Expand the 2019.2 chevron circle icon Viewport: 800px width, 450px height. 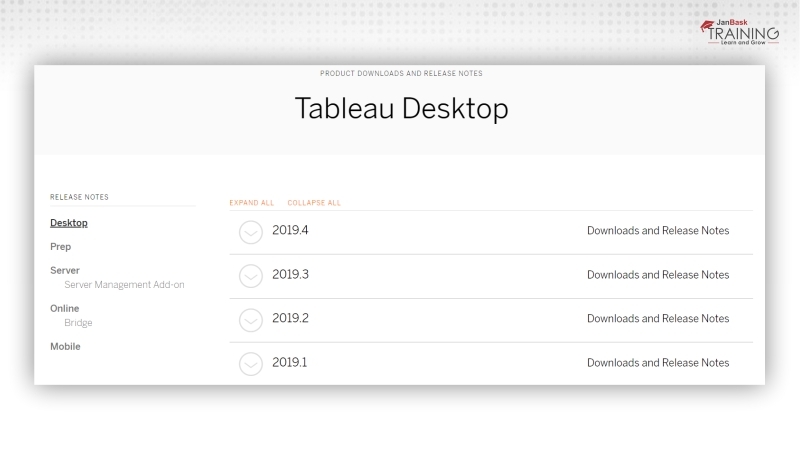(251, 320)
